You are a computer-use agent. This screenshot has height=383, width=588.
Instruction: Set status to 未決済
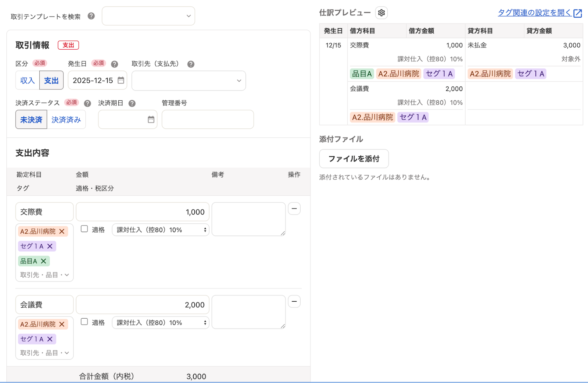point(31,120)
